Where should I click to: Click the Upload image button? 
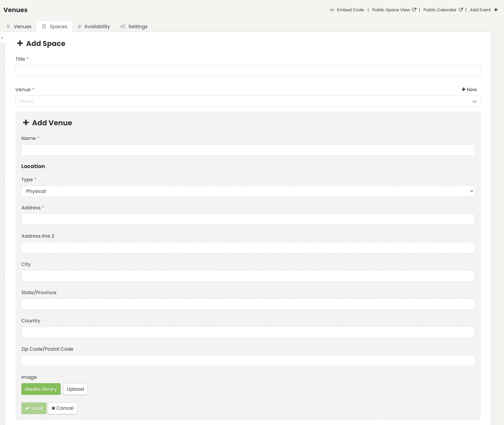[75, 389]
